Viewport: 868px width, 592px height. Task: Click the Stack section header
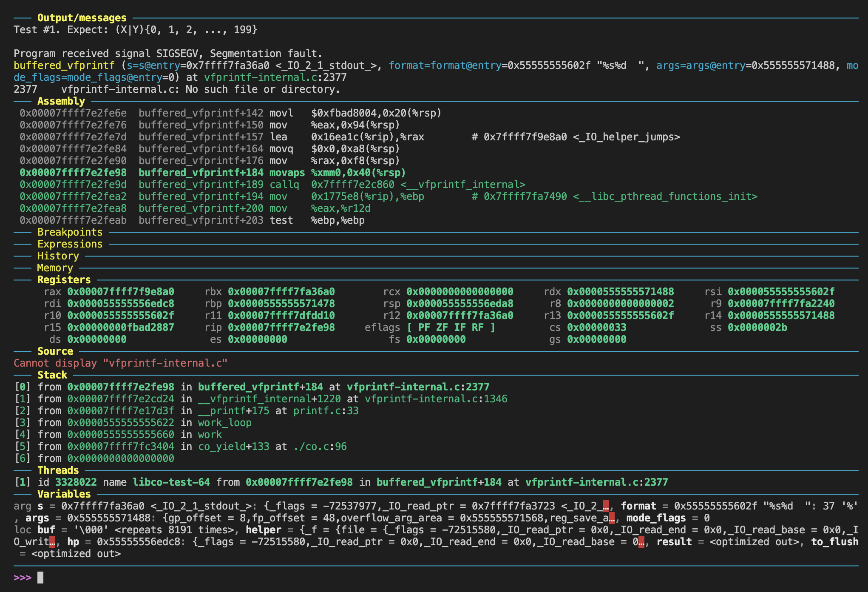click(52, 375)
